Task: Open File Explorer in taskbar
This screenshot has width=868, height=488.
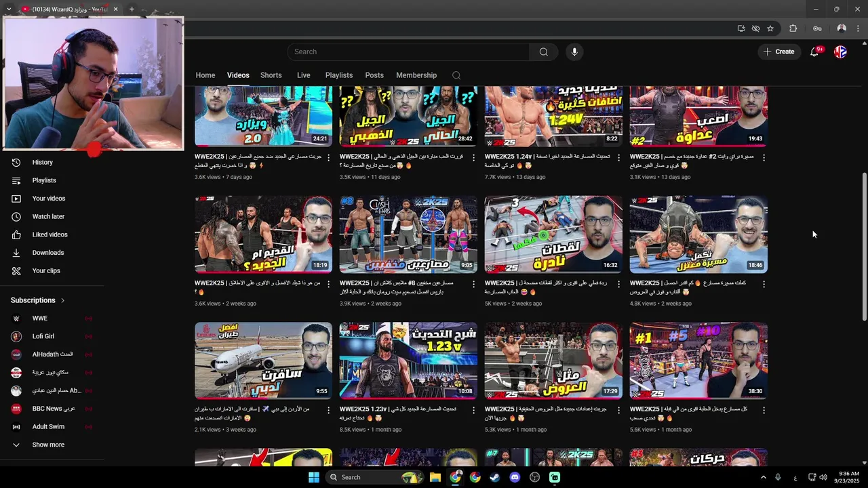Action: [x=435, y=477]
